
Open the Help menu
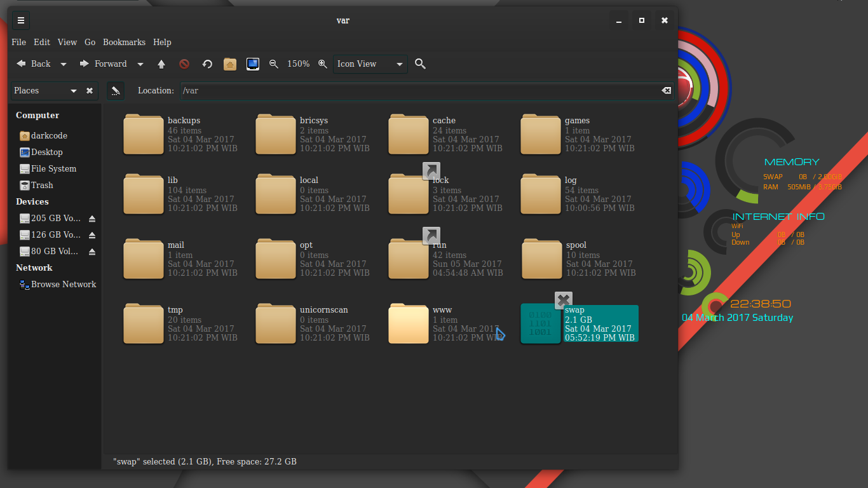162,42
